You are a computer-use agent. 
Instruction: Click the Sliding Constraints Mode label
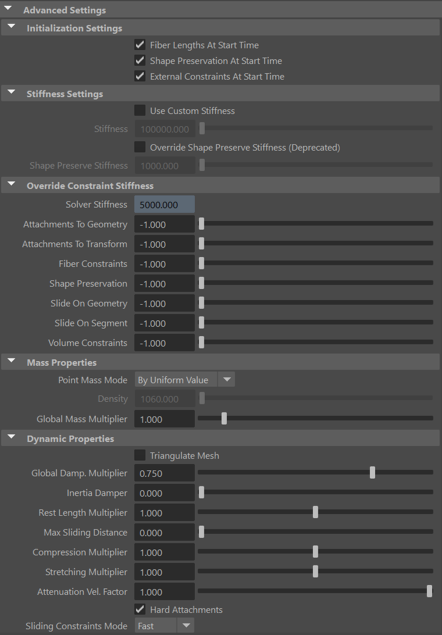click(77, 626)
